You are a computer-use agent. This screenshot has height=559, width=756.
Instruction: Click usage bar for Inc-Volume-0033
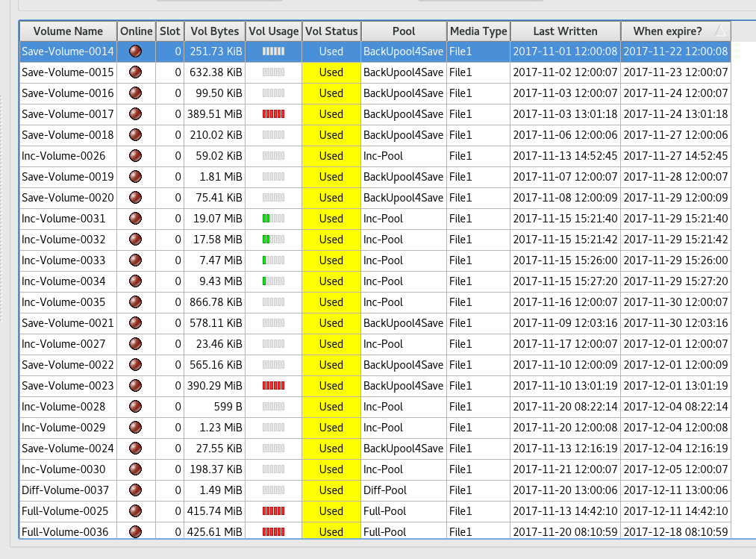(x=273, y=260)
